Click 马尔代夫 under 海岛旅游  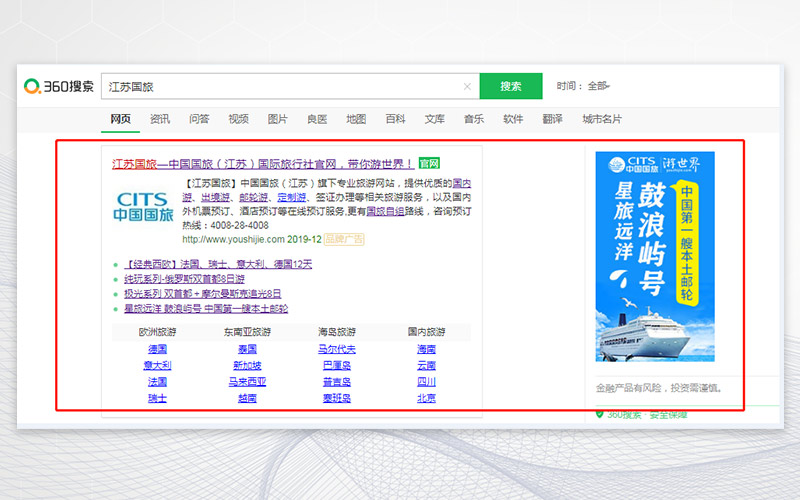[337, 349]
